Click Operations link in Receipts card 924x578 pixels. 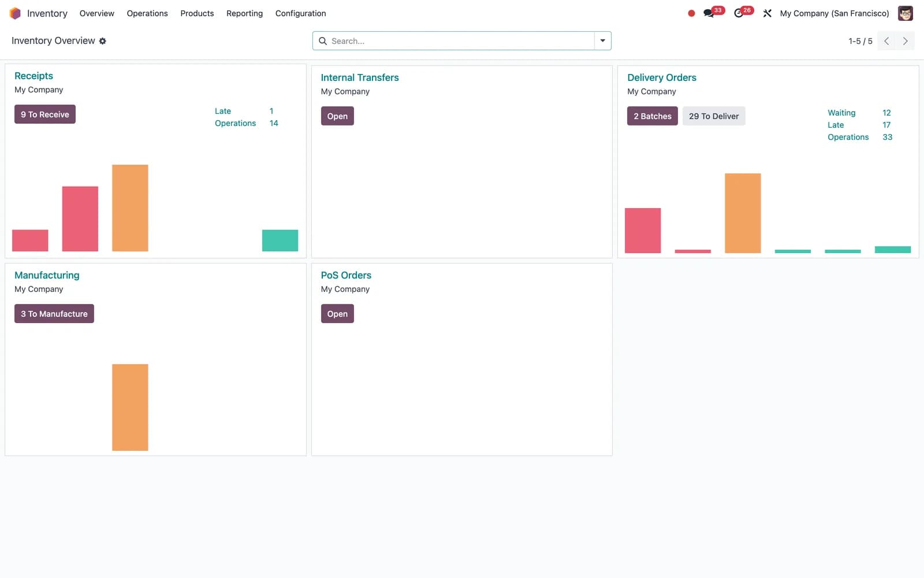click(235, 123)
